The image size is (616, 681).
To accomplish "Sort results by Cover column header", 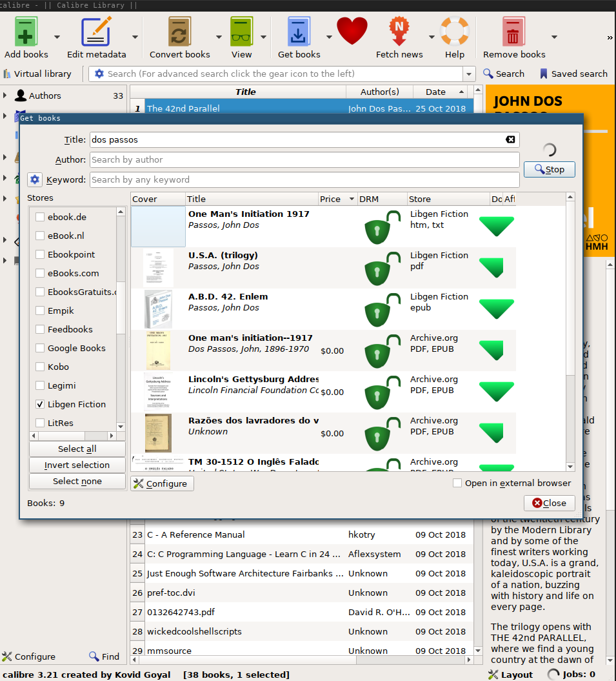I will point(158,199).
